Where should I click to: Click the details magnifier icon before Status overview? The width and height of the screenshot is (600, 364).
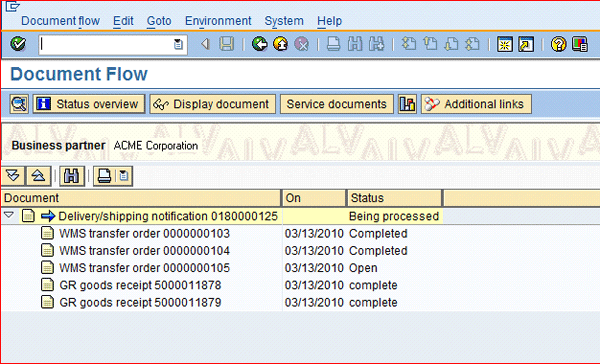19,104
